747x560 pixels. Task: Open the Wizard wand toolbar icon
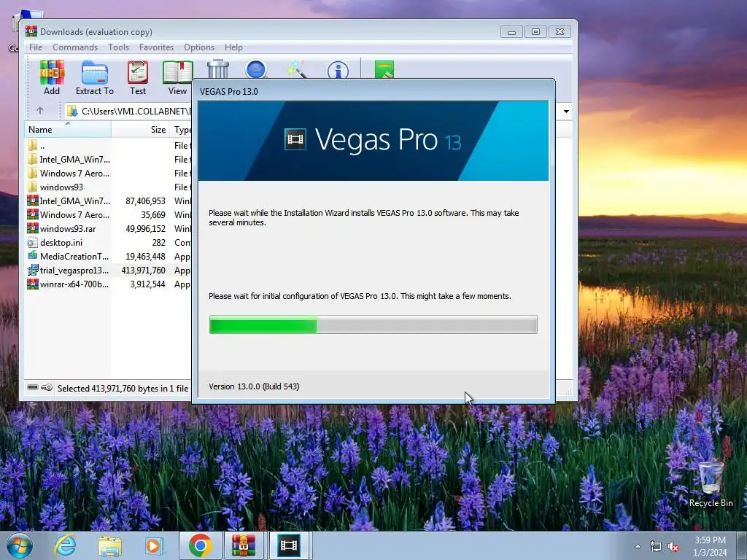point(297,69)
